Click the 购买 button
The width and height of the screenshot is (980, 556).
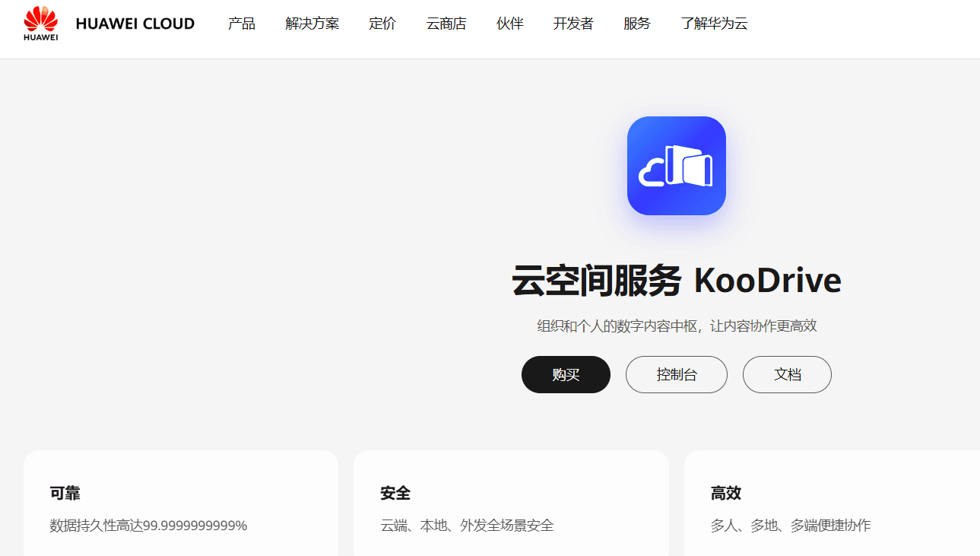coord(566,374)
